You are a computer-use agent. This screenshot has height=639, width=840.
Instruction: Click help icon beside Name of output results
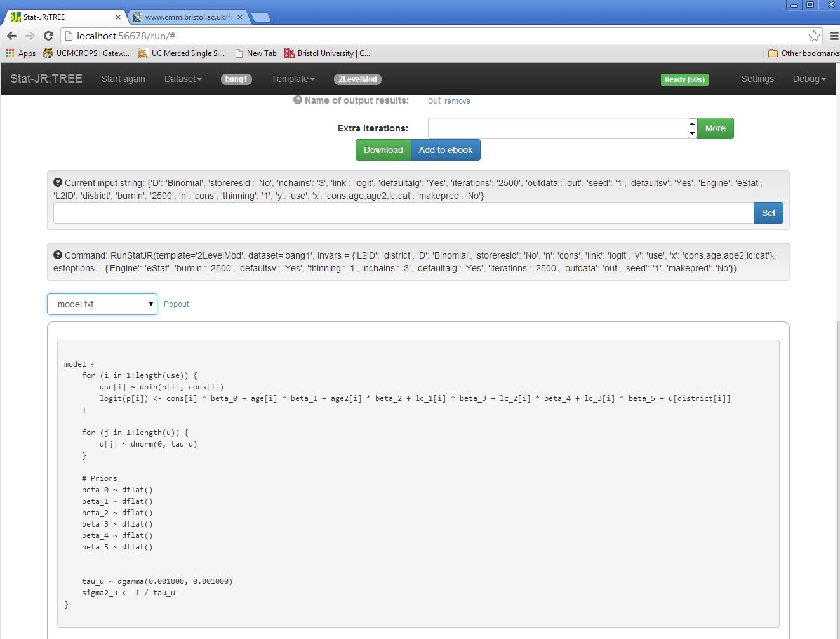pyautogui.click(x=297, y=100)
